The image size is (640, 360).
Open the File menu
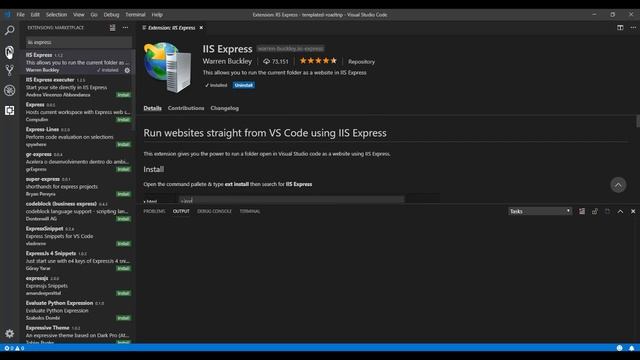(x=20, y=15)
